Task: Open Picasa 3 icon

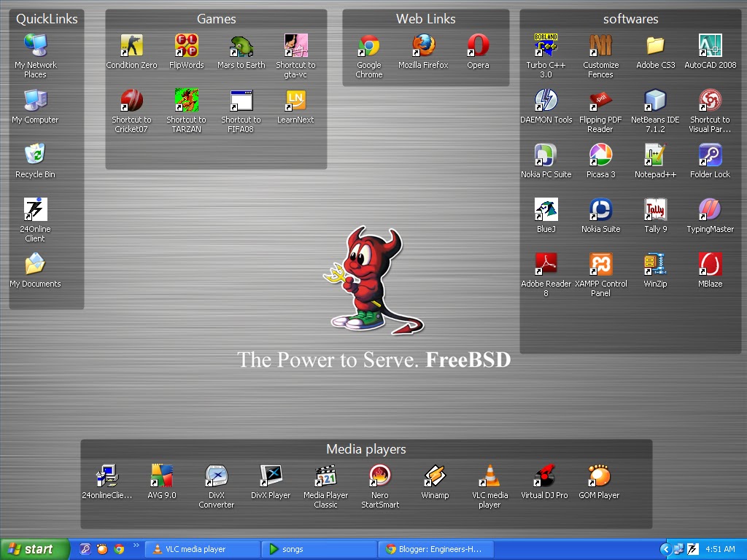Action: pyautogui.click(x=601, y=161)
